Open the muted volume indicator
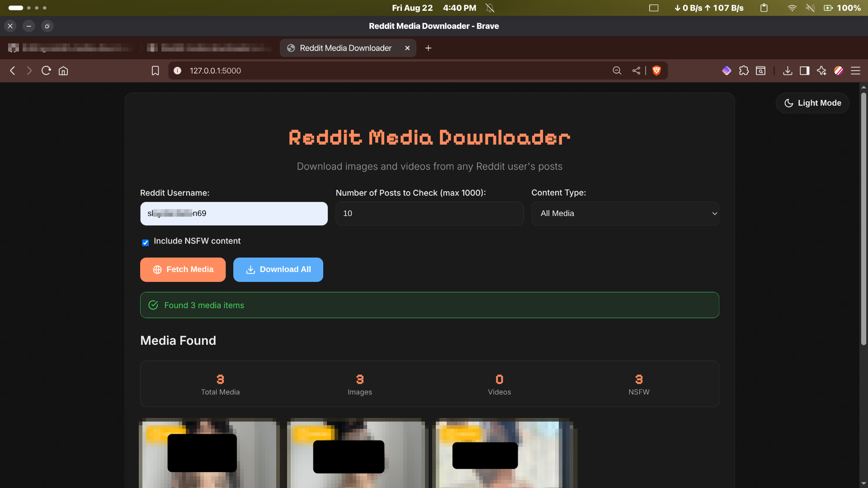The height and width of the screenshot is (488, 868). (x=810, y=8)
